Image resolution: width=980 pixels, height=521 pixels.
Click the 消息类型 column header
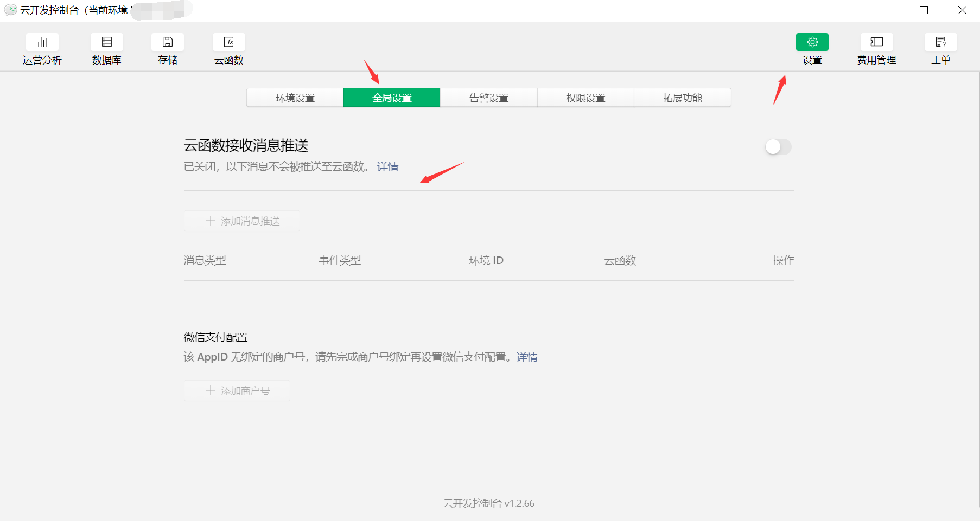pos(205,261)
